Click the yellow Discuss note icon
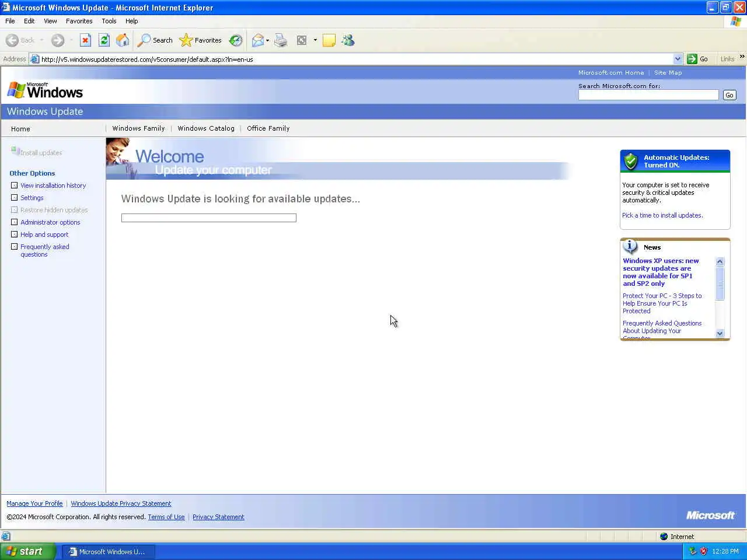Viewport: 747px width, 560px height. point(329,40)
